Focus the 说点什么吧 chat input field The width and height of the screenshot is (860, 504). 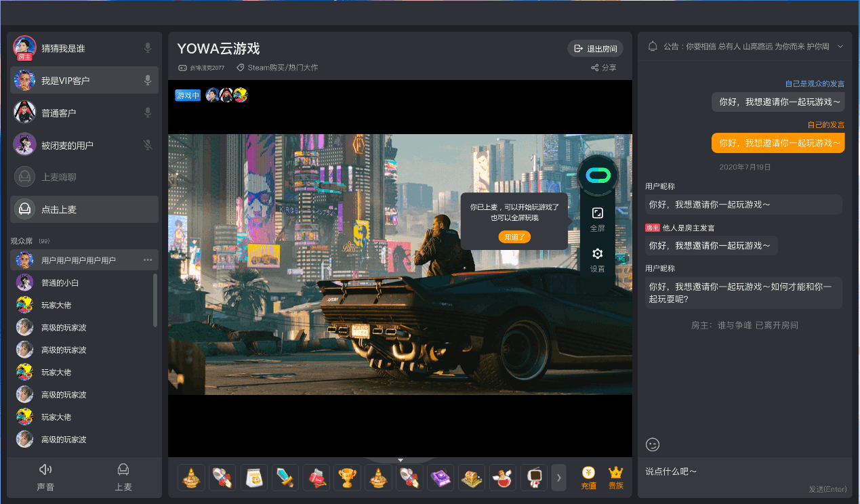tap(739, 471)
